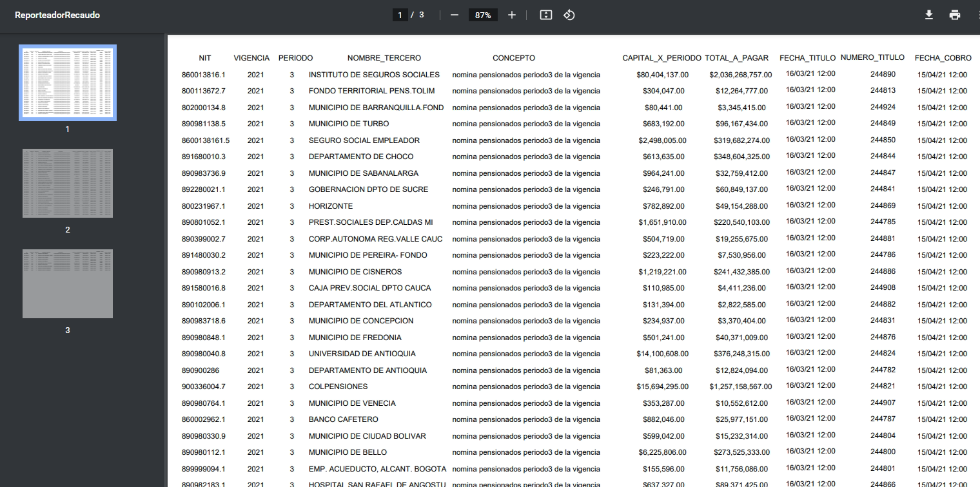This screenshot has height=487, width=980.
Task: Rotate the document counterclockwise
Action: point(569,15)
